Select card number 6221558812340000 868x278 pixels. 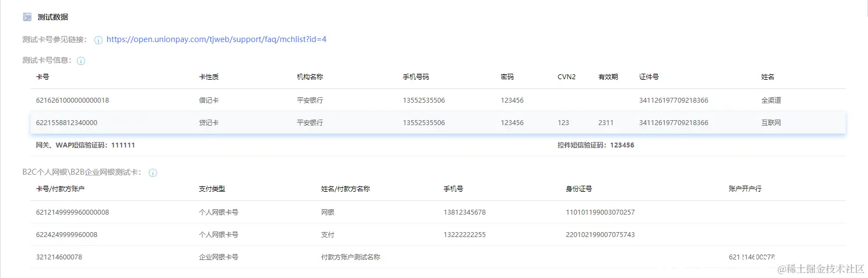67,123
